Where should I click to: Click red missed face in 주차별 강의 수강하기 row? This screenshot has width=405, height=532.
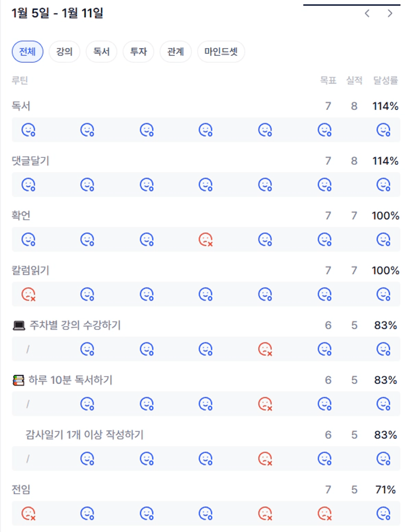pyautogui.click(x=265, y=350)
